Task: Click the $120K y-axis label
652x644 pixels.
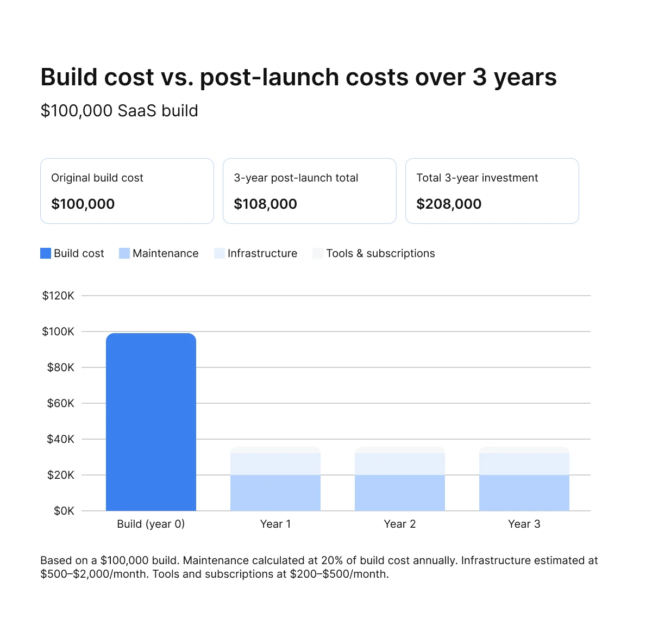Action: (x=58, y=296)
